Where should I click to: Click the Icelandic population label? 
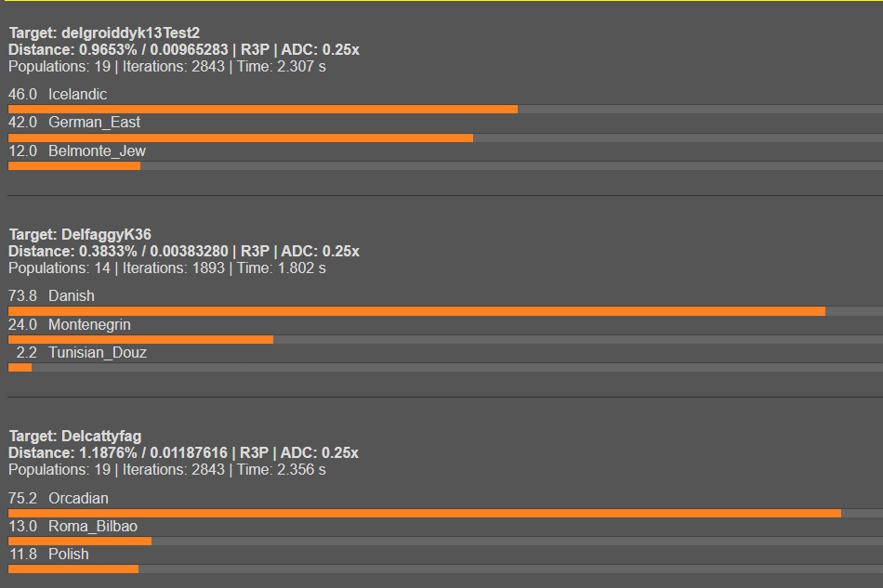pos(77,95)
